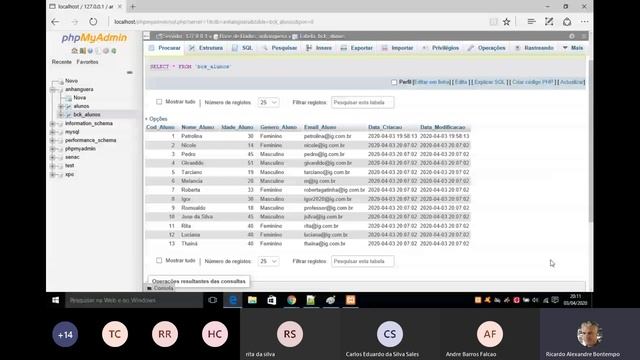Expand information_schema database node
This screenshot has width=640, height=360.
click(53, 123)
